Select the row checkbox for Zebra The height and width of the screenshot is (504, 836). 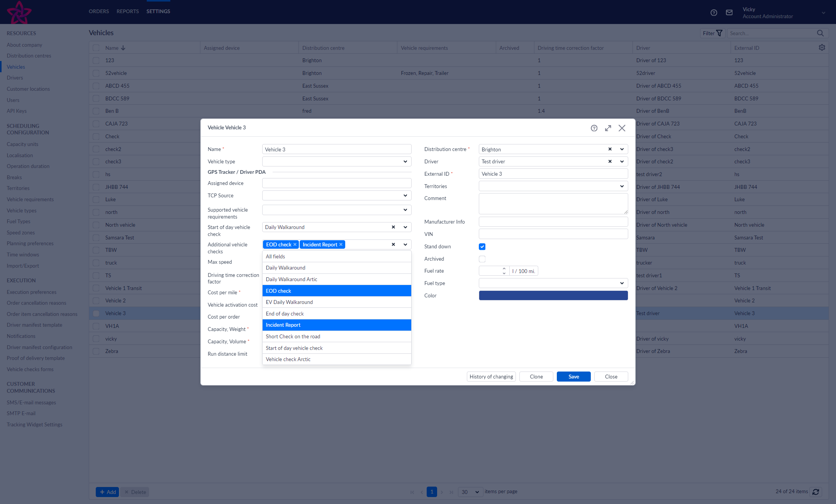(x=96, y=351)
